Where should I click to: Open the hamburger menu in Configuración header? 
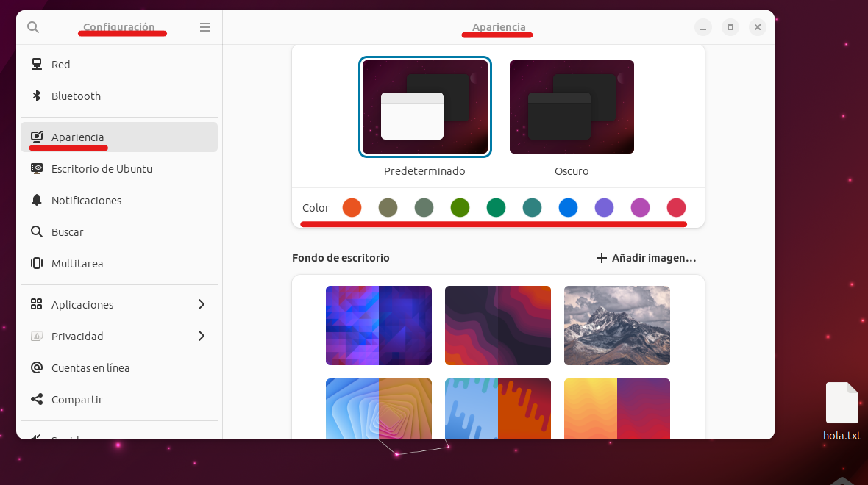pyautogui.click(x=205, y=27)
